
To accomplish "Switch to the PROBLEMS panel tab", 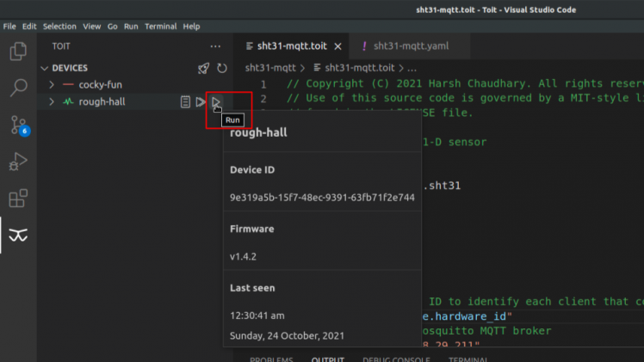I will 271,359.
